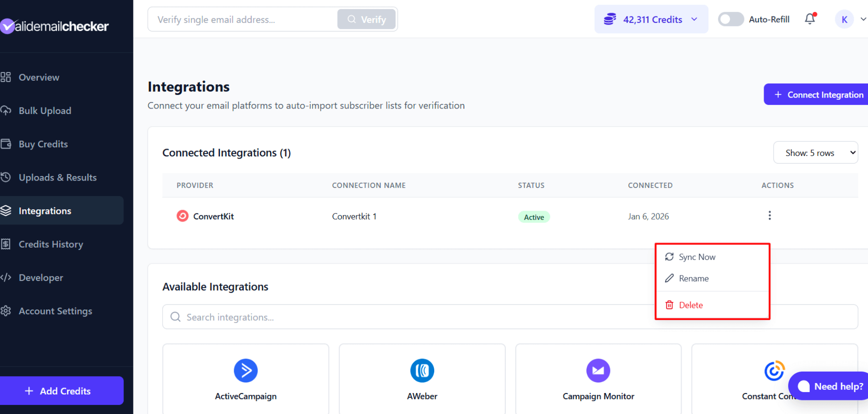This screenshot has height=414, width=868.
Task: Click the ConvertKit provider logo
Action: coord(182,216)
